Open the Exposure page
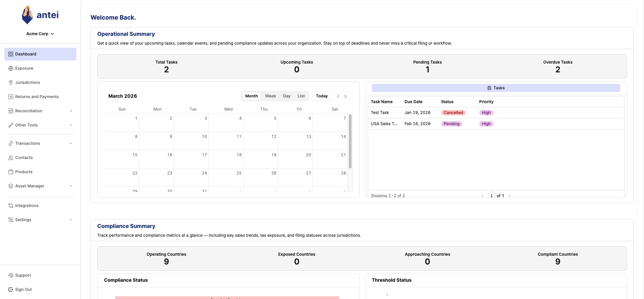Screen dimensions: 644x299 pos(40,68)
